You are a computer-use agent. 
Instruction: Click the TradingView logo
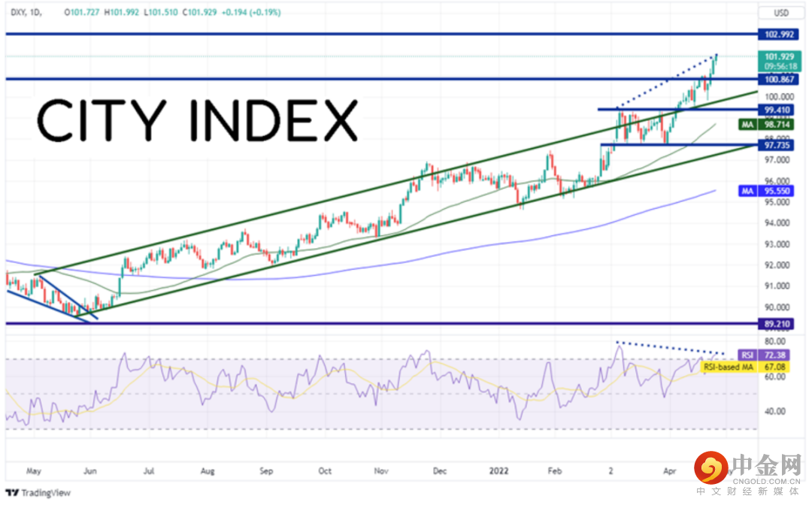[x=38, y=492]
